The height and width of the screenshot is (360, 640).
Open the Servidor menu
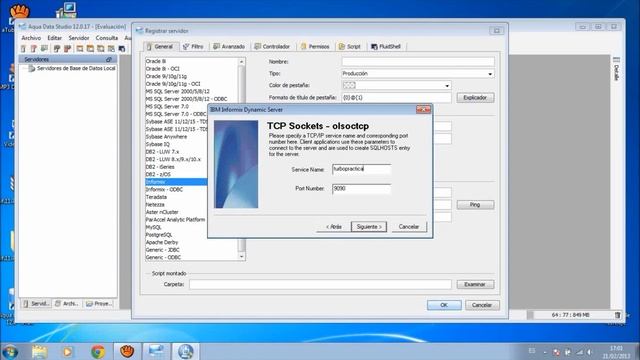pos(79,38)
